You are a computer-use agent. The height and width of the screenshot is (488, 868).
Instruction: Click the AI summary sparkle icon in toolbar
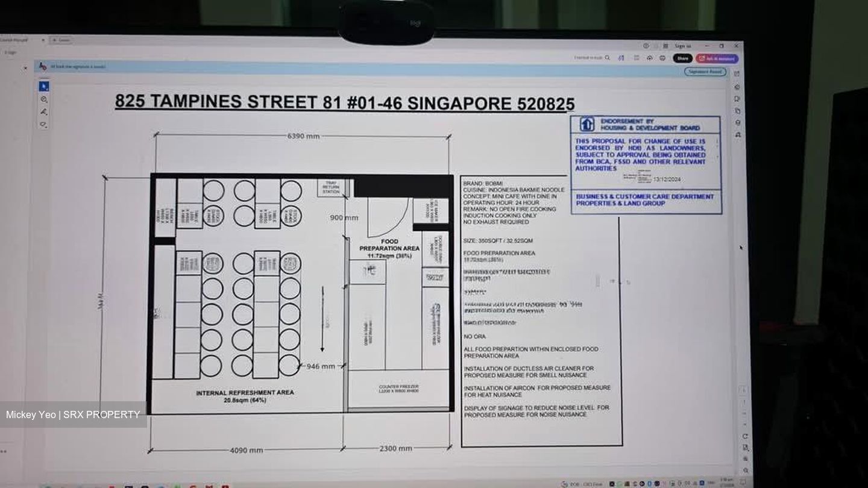coord(621,58)
